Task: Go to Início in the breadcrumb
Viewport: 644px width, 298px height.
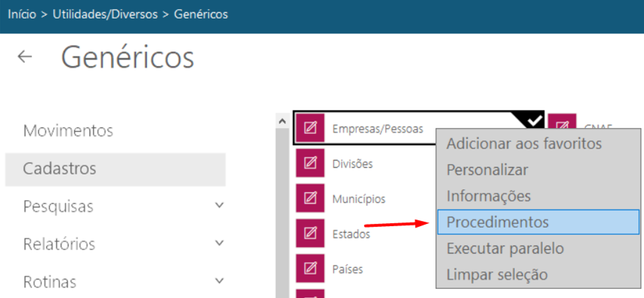Action: pos(22,14)
